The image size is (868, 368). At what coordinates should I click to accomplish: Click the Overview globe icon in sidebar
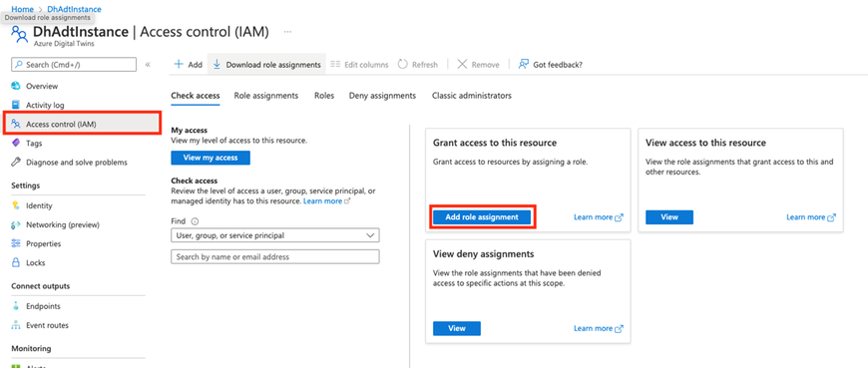[16, 86]
